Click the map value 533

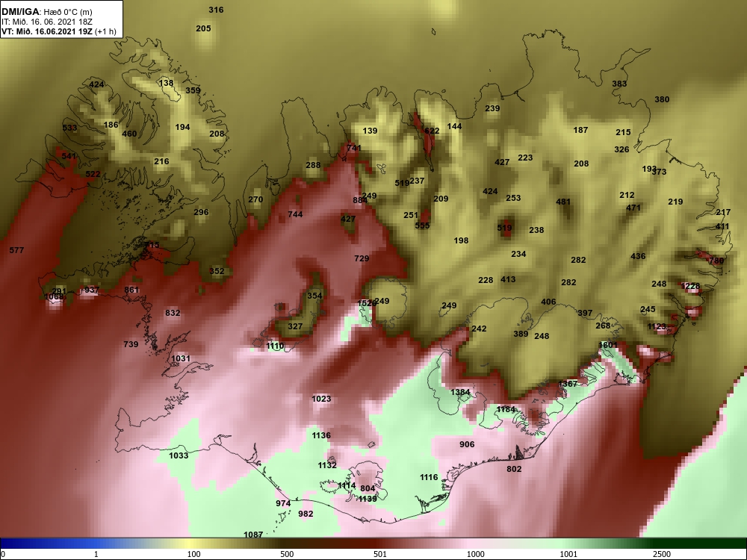(x=69, y=128)
